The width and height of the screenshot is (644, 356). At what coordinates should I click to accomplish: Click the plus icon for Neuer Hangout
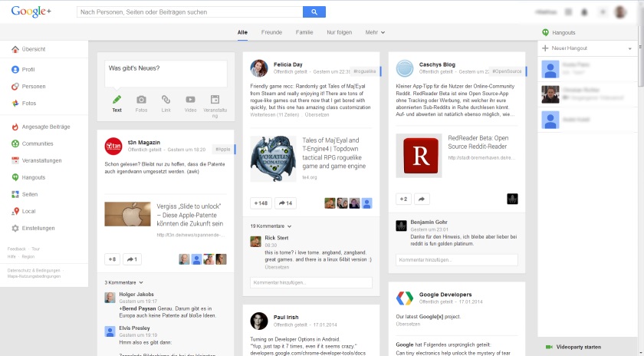545,48
